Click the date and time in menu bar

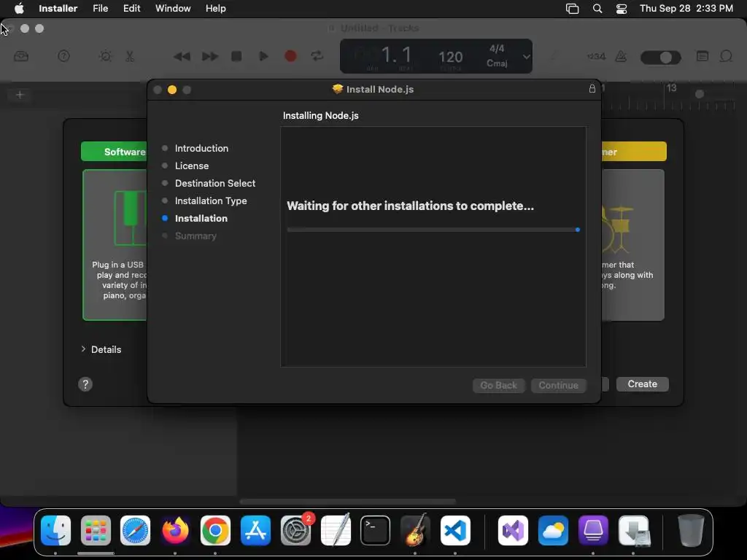click(x=686, y=9)
